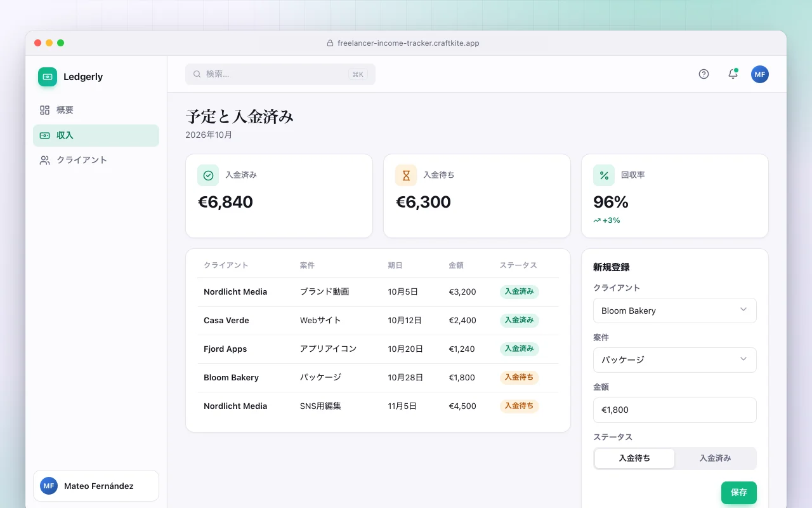The width and height of the screenshot is (812, 508).
Task: Click the €6,840 received total
Action: 225,202
